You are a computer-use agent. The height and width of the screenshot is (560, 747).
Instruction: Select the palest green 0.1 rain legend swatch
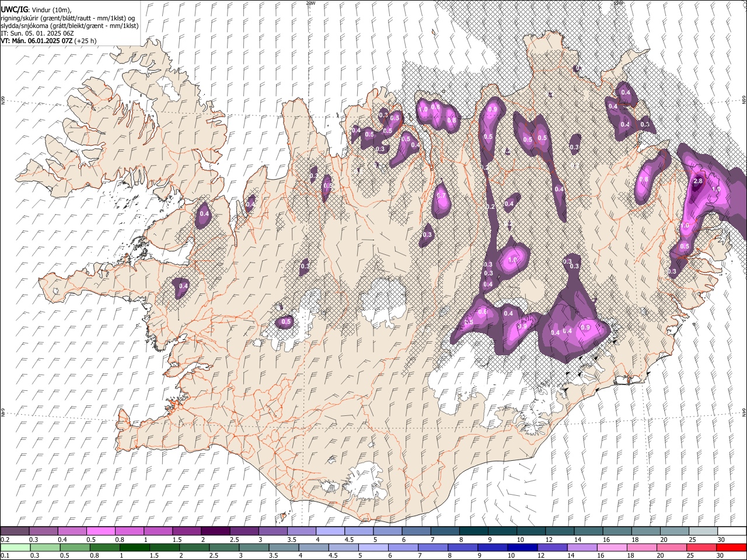[15, 548]
